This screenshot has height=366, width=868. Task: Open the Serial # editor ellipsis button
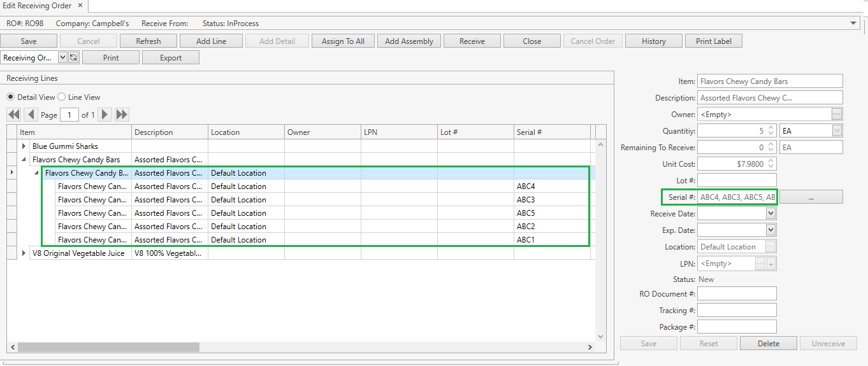(x=811, y=197)
